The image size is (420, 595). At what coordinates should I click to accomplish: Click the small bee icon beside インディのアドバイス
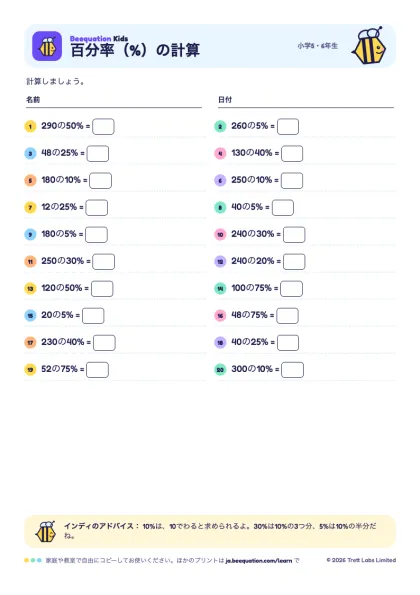(x=46, y=531)
